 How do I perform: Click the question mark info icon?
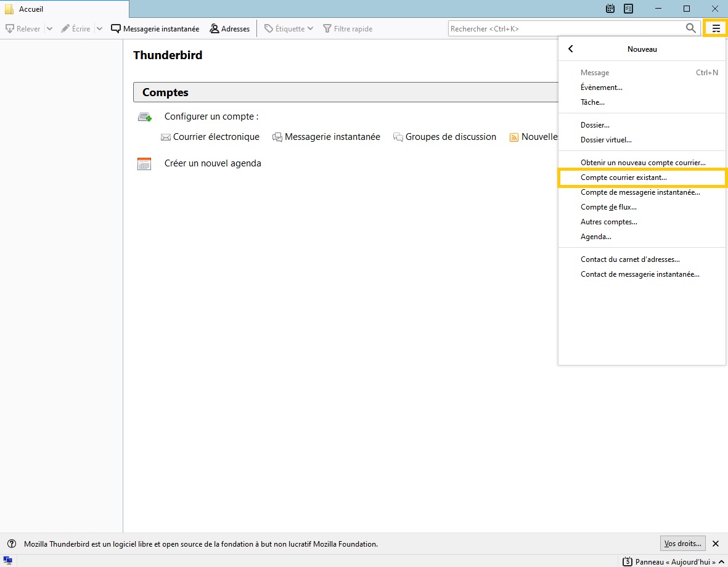coord(12,544)
